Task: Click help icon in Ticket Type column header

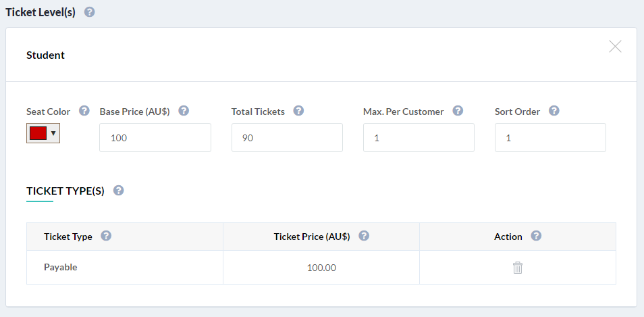Action: point(107,236)
